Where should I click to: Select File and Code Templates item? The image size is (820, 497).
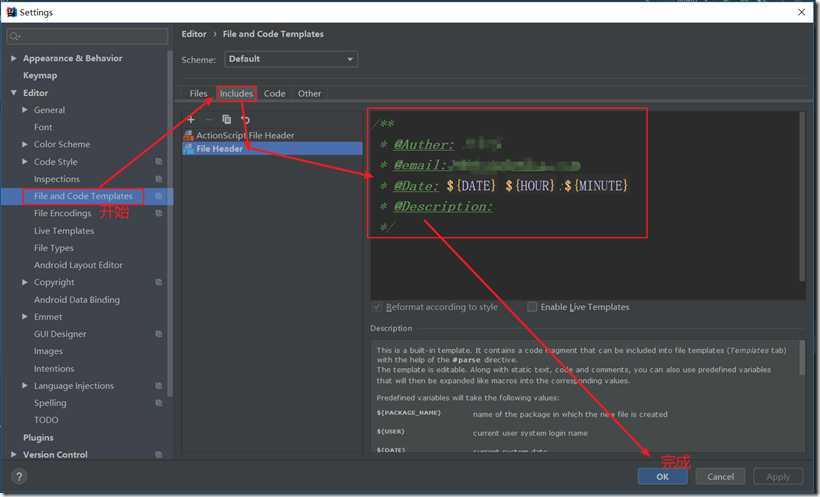pyautogui.click(x=83, y=196)
